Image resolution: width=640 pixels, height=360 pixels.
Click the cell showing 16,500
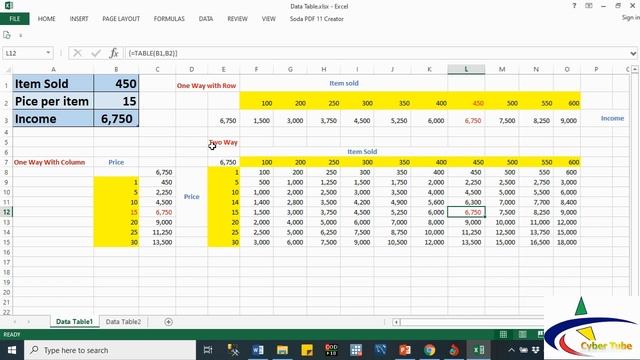click(x=536, y=242)
